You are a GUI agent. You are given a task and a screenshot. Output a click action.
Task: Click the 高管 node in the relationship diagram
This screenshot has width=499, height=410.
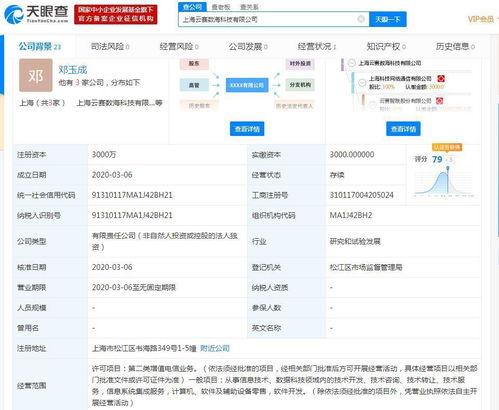tap(194, 85)
